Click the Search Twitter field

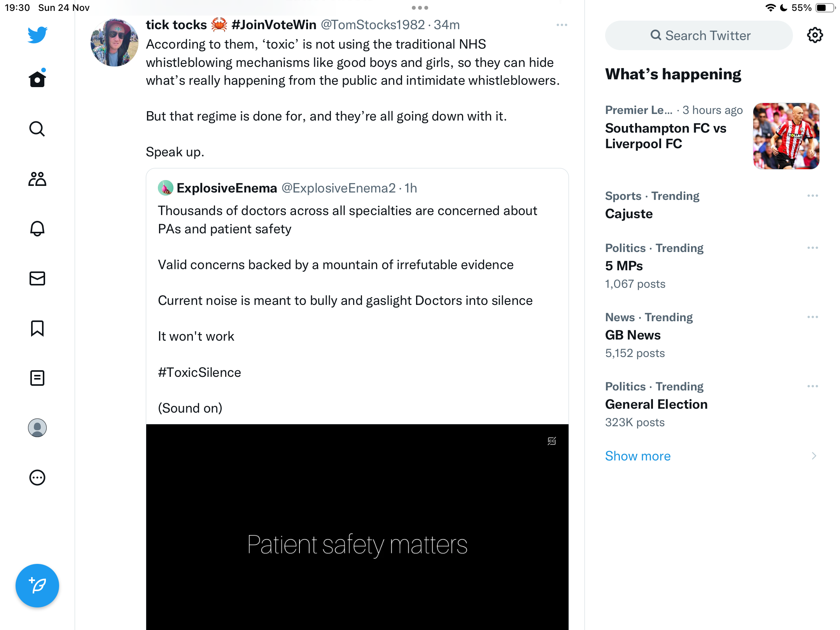pos(699,35)
